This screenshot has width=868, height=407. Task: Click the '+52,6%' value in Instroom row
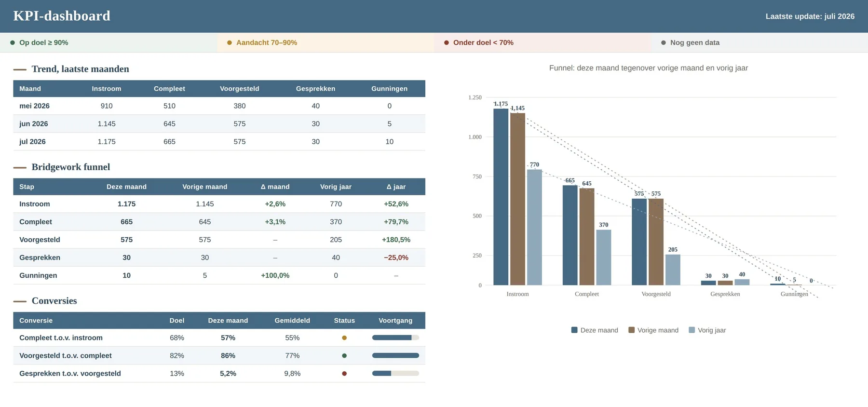[x=396, y=204]
